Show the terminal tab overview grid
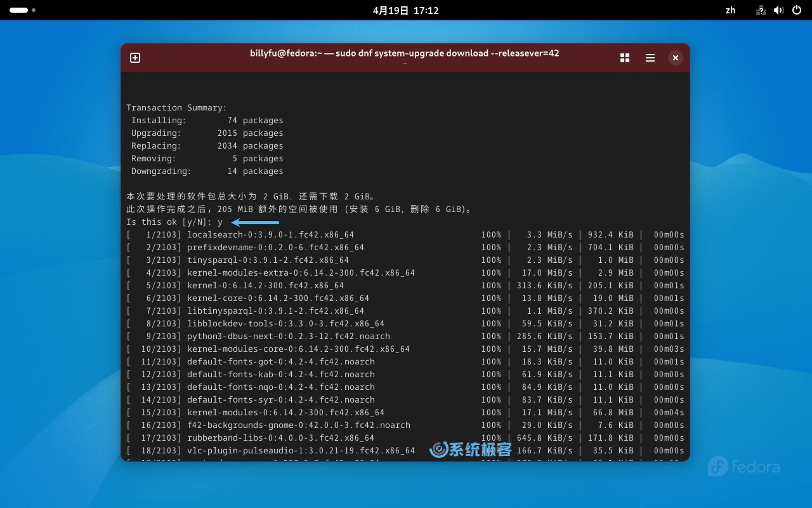Screen dimensions: 812x508 625,58
